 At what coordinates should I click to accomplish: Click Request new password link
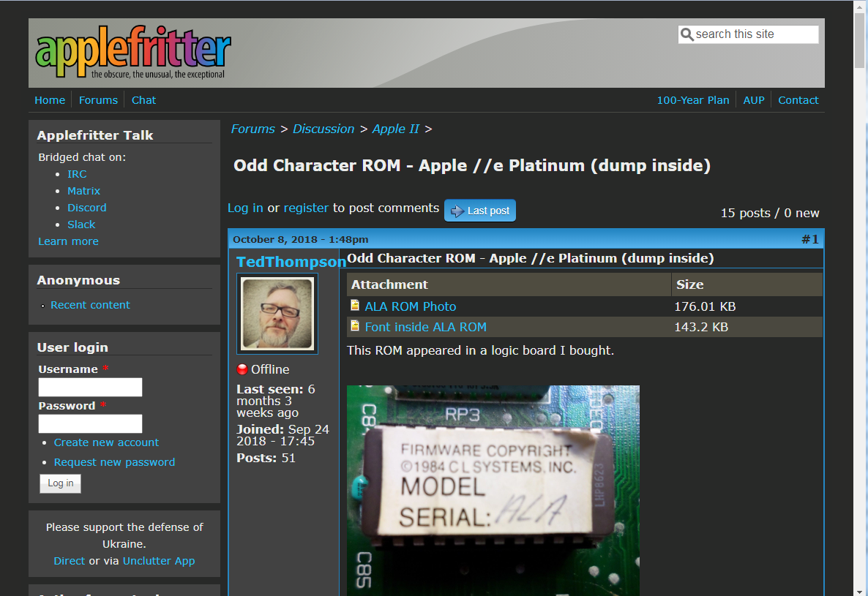coord(114,462)
